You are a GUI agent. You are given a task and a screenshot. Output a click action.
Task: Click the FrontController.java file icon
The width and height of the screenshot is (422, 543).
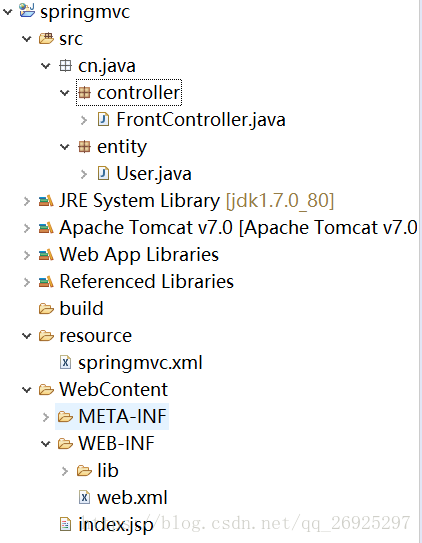point(103,119)
